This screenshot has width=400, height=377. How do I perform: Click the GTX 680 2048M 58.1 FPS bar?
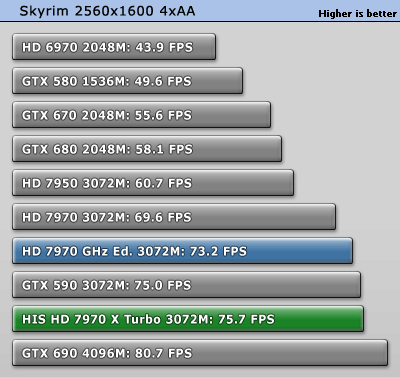pos(147,149)
